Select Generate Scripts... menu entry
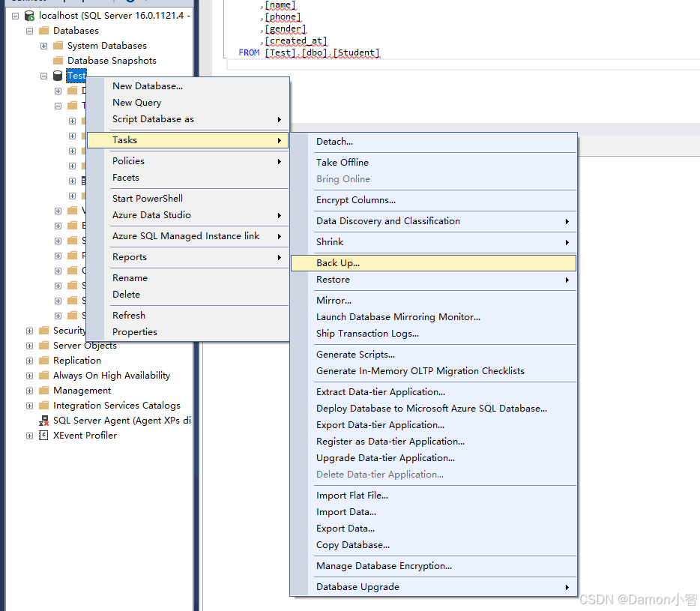Viewport: 700px width, 611px height. [x=355, y=355]
